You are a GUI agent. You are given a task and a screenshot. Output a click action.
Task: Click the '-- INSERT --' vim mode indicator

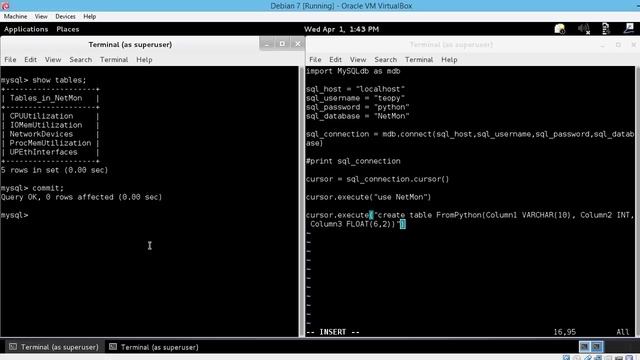coord(333,332)
